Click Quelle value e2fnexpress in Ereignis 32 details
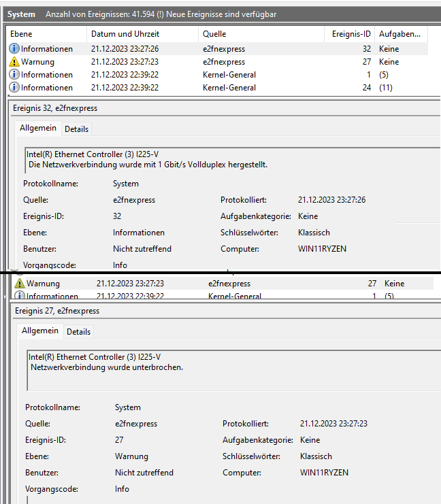441x504 pixels. point(134,200)
